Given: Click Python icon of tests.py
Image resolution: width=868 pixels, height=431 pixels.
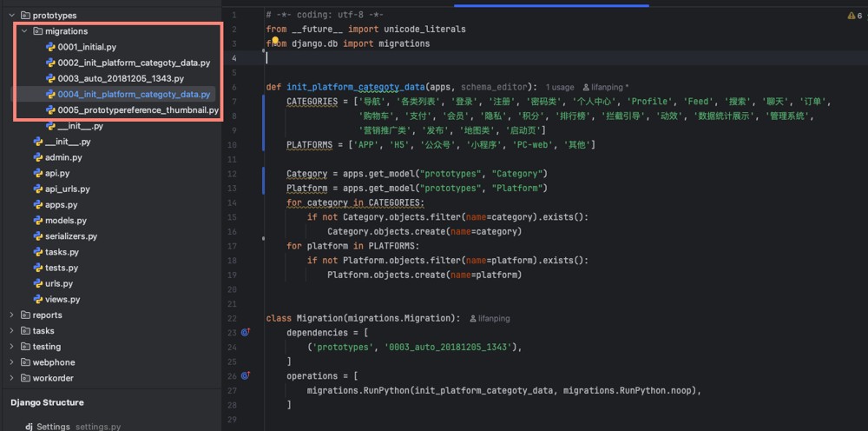Looking at the screenshot, I should click(37, 269).
